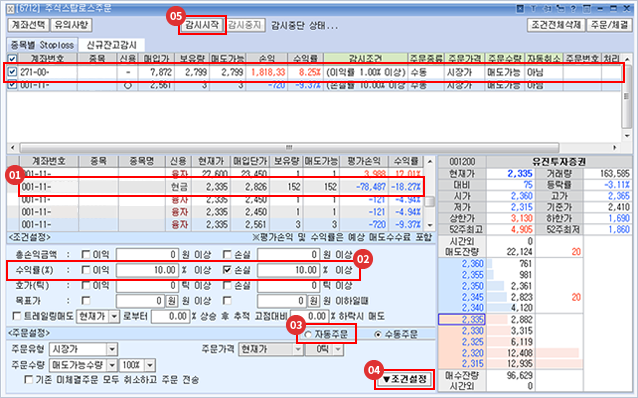The width and height of the screenshot is (638, 398).
Task: Check 기존 미체결주문 모두 취소하고 주문 전송
Action: click(28, 380)
